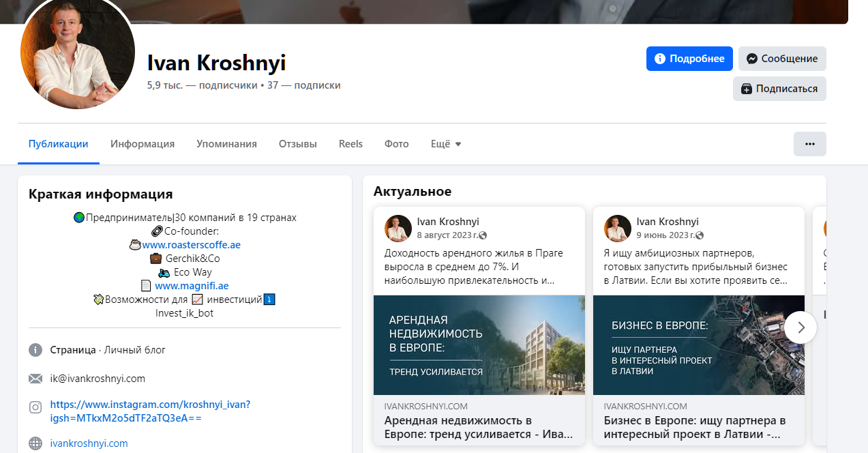
Task: Open the three-dots profile options menu
Action: coord(810,144)
